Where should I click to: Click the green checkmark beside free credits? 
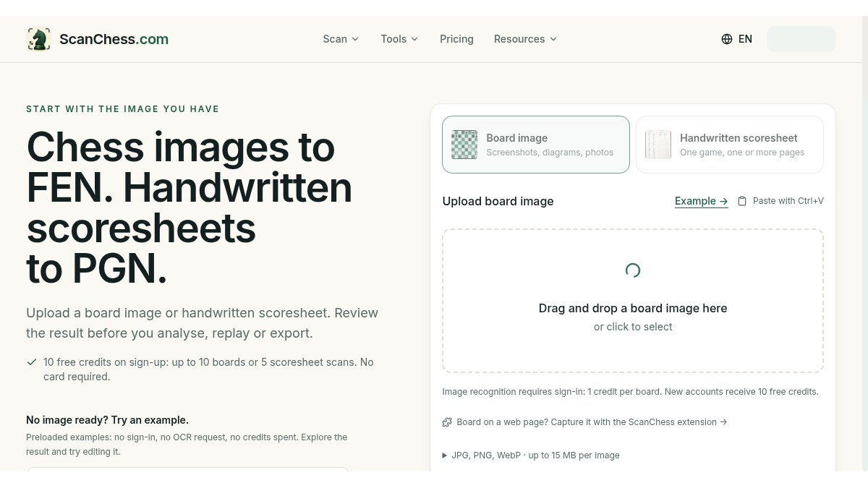pos(32,362)
